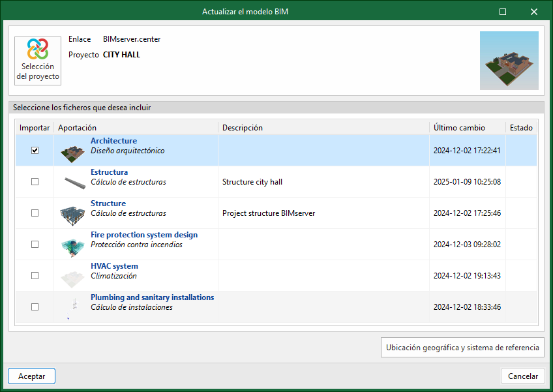Click the Structure frame thumbnail icon
Viewport: 553px width, 392px height.
pos(72,213)
